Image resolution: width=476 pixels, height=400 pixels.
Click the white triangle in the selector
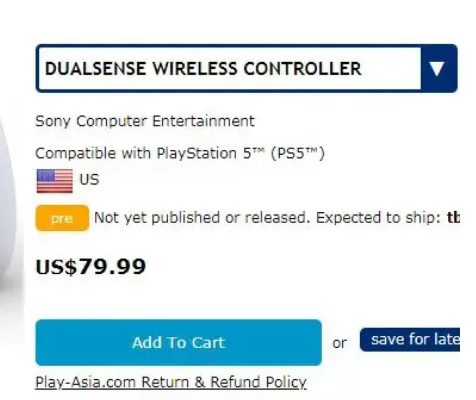click(x=437, y=69)
